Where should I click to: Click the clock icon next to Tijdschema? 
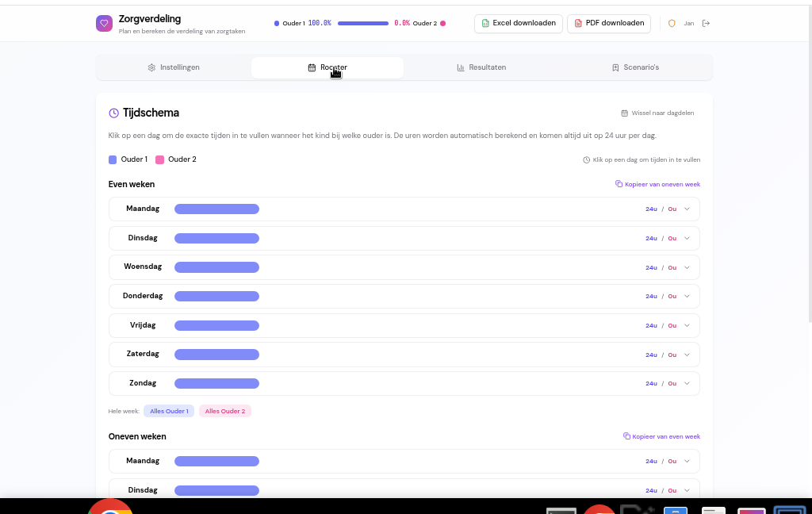point(114,113)
